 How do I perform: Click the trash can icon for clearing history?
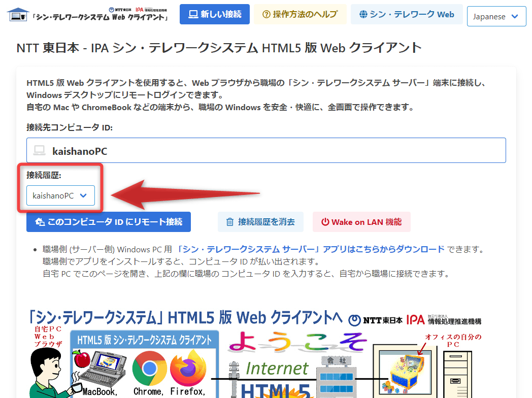point(230,222)
